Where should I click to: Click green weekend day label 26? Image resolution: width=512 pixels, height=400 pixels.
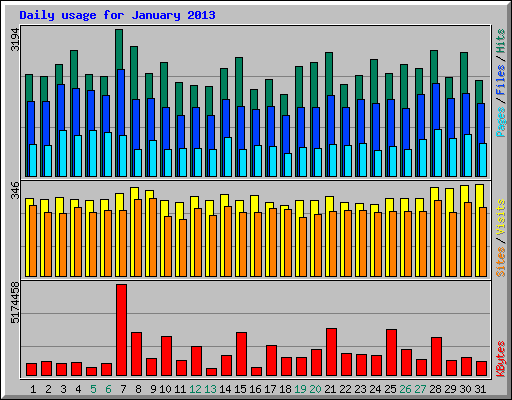coord(405,389)
